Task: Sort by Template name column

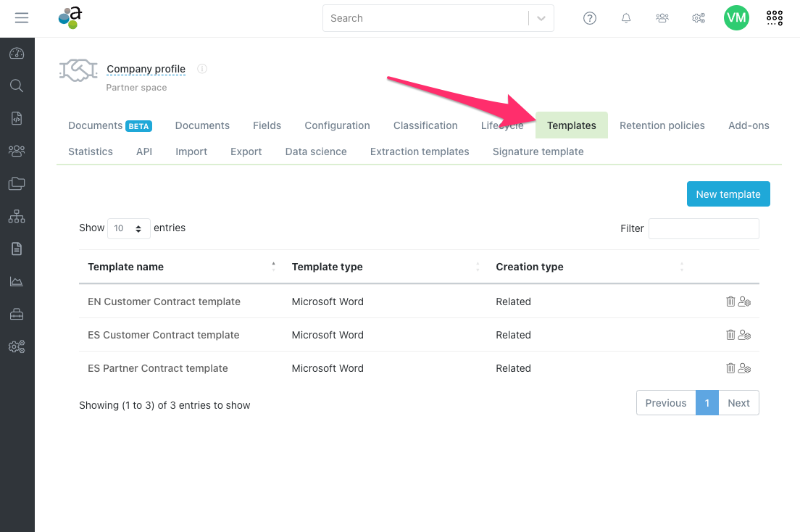Action: [x=126, y=267]
